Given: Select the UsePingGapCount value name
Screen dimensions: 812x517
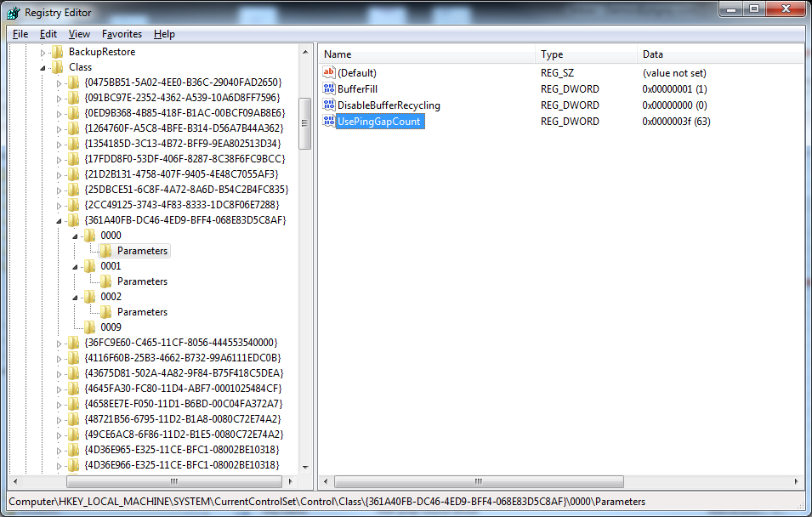Looking at the screenshot, I should [379, 122].
